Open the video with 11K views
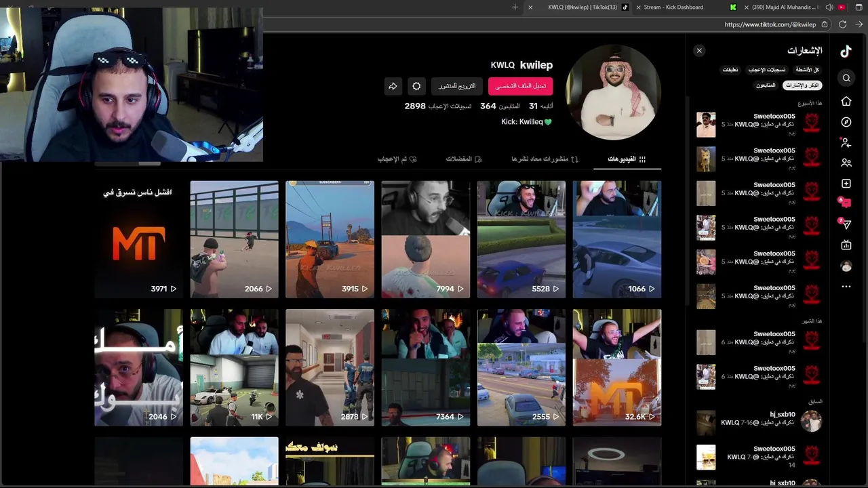Viewport: 868px width, 488px height. tap(234, 367)
